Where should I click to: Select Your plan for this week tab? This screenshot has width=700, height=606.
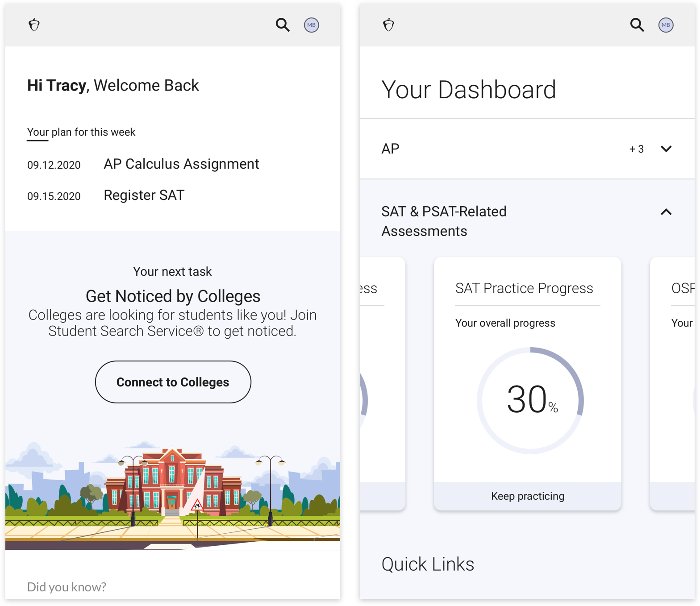coord(81,133)
